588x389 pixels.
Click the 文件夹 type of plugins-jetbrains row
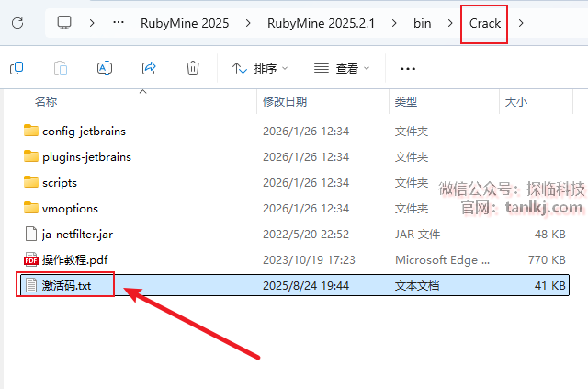pos(412,157)
